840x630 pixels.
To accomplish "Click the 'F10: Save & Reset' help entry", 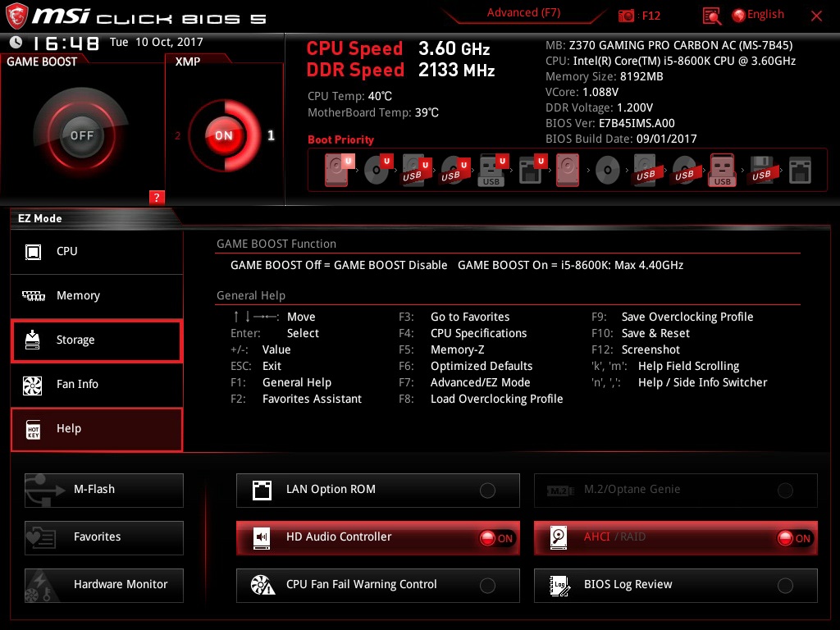I will tap(641, 333).
